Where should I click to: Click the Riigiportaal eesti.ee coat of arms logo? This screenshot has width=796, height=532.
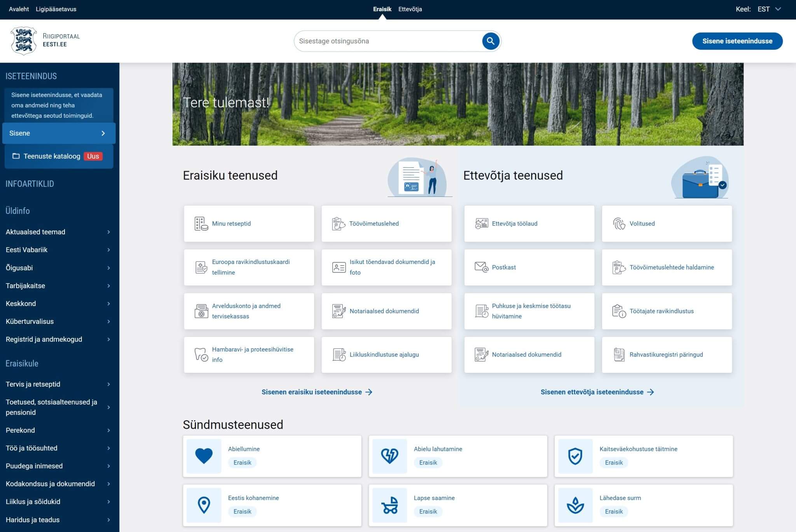(24, 41)
